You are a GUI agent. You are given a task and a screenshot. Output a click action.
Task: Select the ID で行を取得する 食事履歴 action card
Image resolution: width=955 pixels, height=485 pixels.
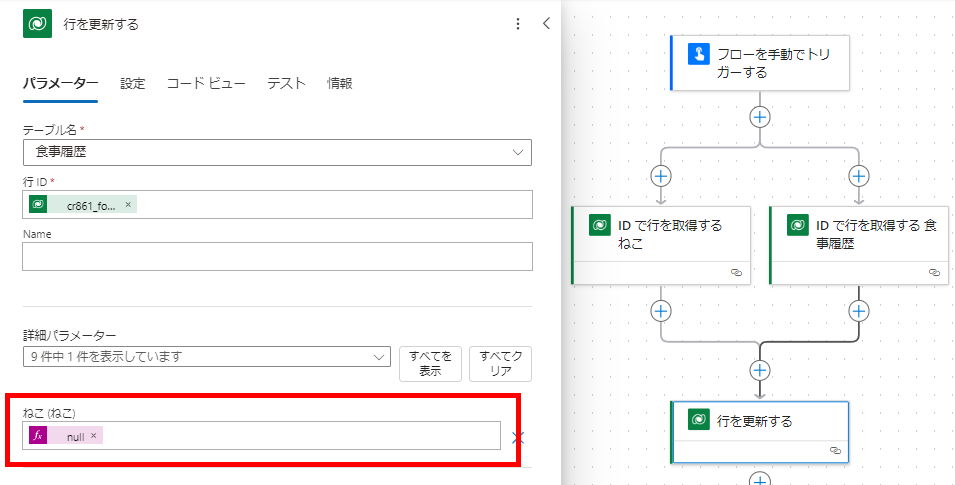click(859, 245)
